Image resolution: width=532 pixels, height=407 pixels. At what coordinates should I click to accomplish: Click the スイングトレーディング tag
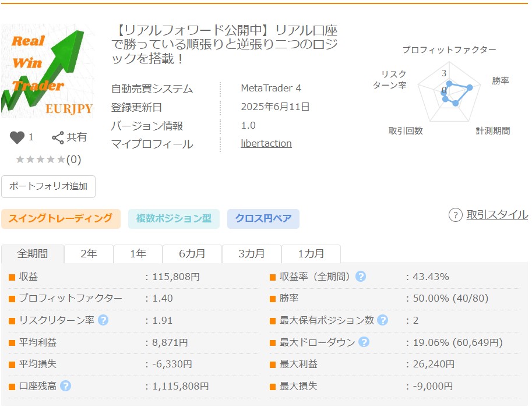click(61, 219)
